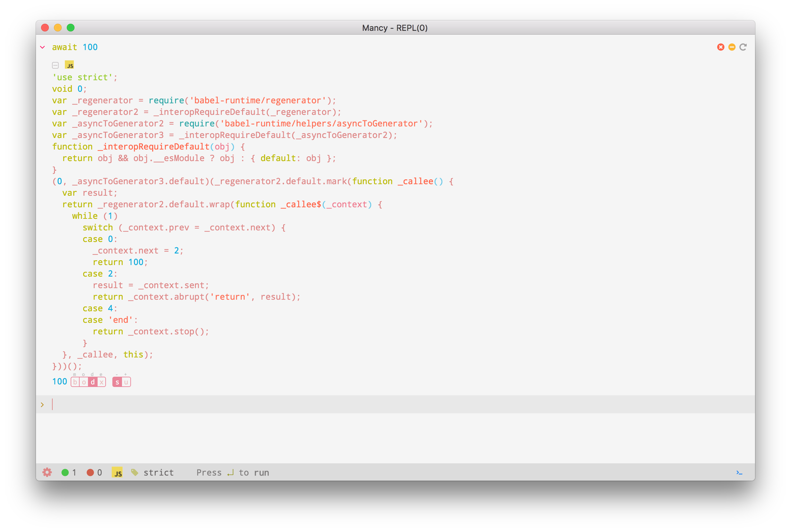Collapse the await 100 entry chevron

pyautogui.click(x=42, y=47)
